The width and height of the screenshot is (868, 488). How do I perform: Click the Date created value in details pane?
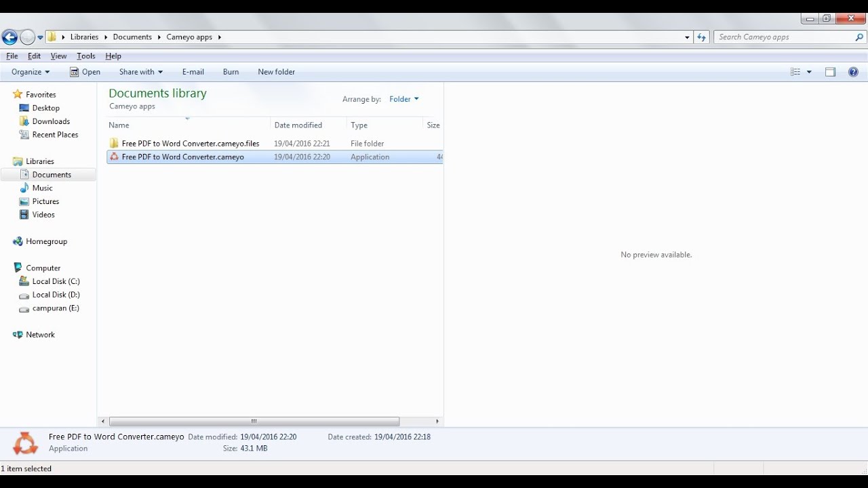click(x=402, y=437)
